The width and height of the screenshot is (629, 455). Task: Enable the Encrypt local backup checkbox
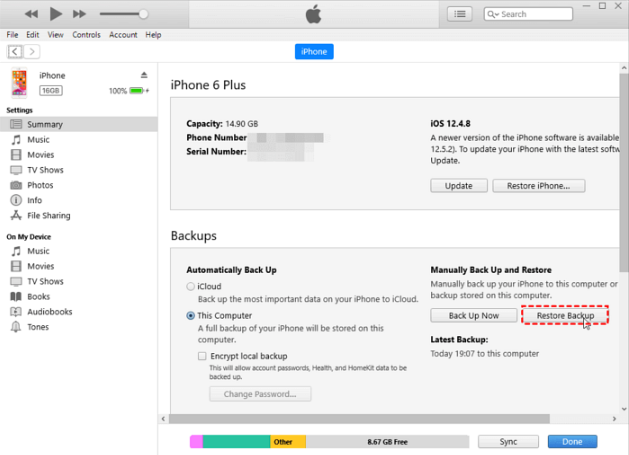pos(202,356)
